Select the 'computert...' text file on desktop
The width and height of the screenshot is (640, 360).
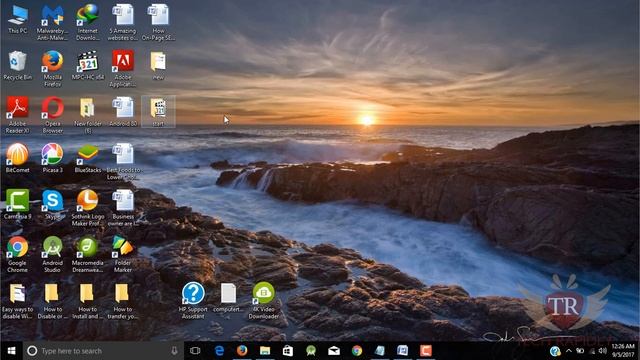(x=228, y=298)
